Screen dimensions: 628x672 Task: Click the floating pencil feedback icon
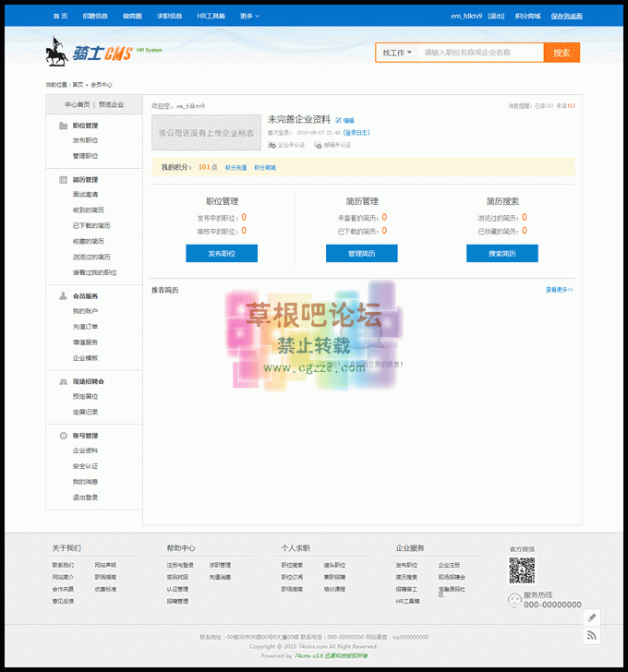pyautogui.click(x=592, y=618)
